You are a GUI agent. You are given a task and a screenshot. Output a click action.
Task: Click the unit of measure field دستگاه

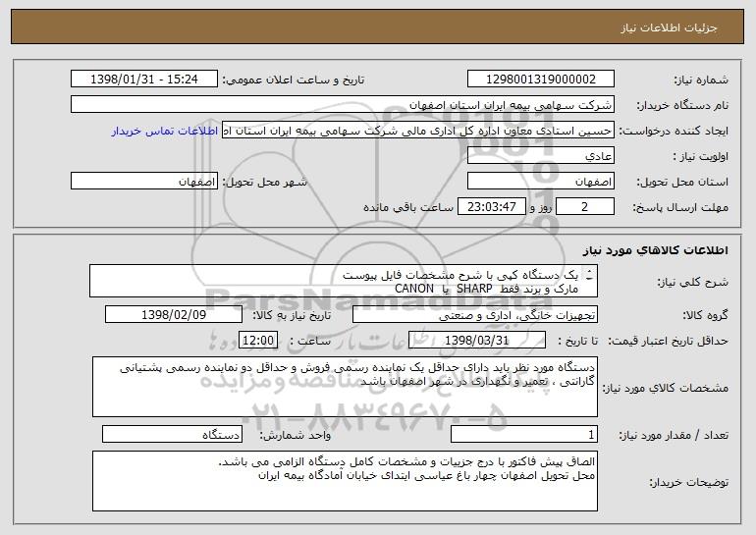(172, 435)
